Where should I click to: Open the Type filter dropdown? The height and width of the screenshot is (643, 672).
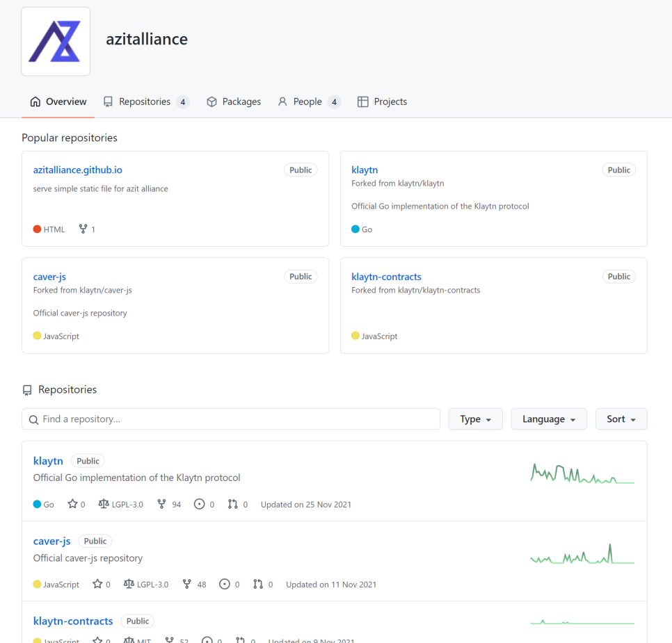pos(475,419)
